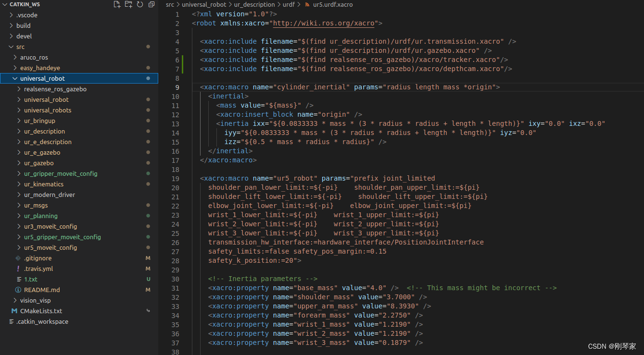
Task: Click the .gitignore file icon
Action: [x=18, y=258]
